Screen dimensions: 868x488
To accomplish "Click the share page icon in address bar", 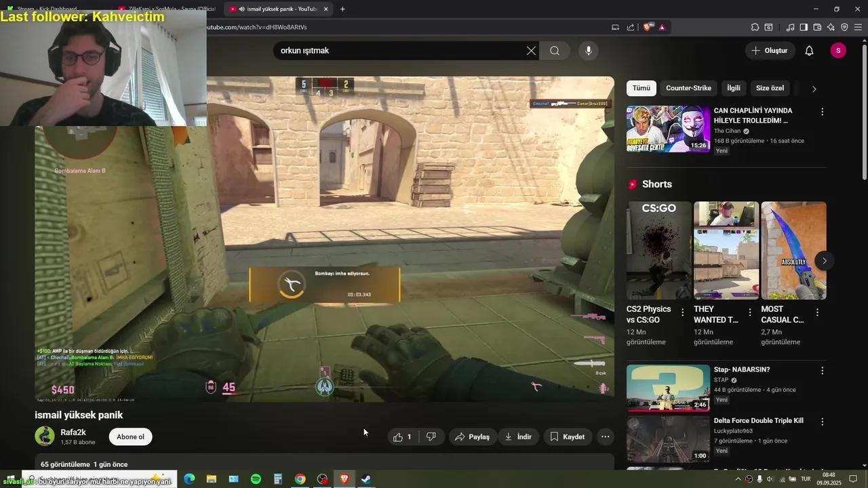I will [631, 27].
